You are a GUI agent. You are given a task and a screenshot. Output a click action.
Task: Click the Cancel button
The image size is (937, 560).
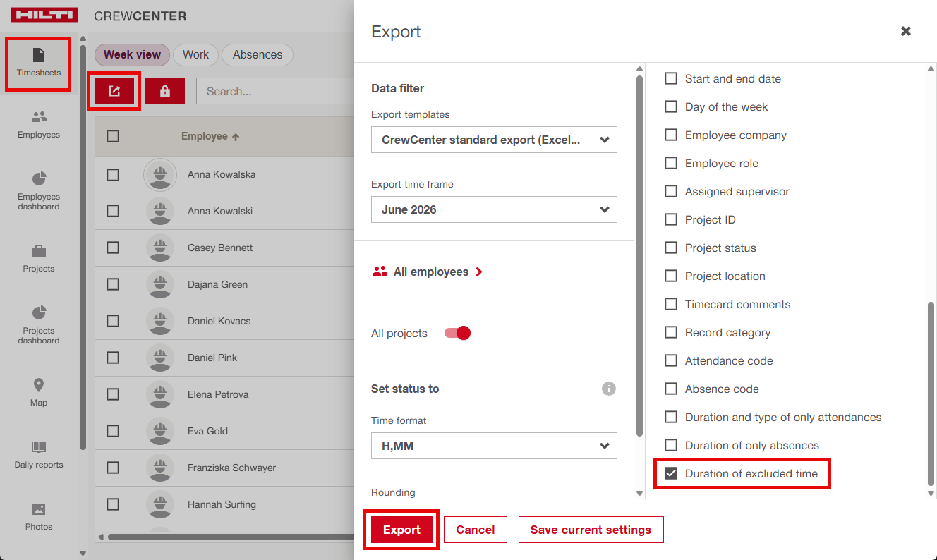click(x=476, y=530)
